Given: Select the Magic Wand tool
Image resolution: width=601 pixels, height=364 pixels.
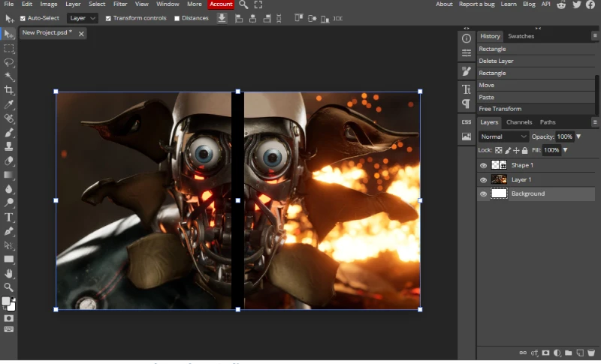Looking at the screenshot, I should (x=8, y=77).
